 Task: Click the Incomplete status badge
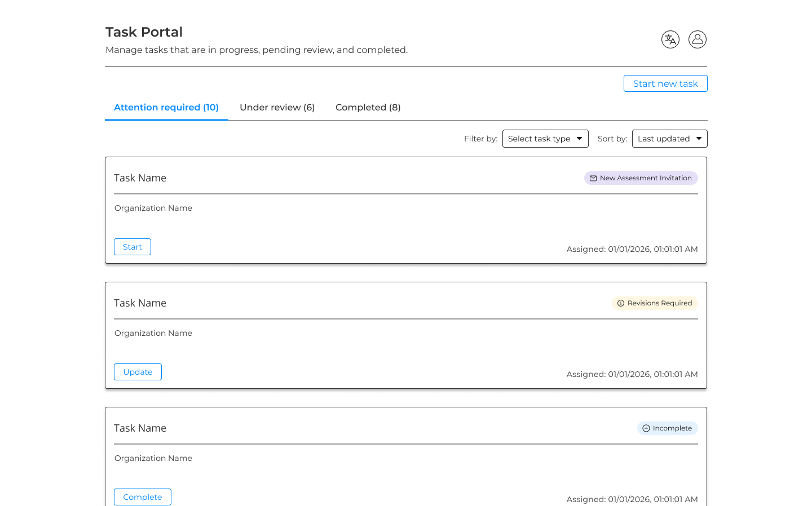tap(667, 428)
